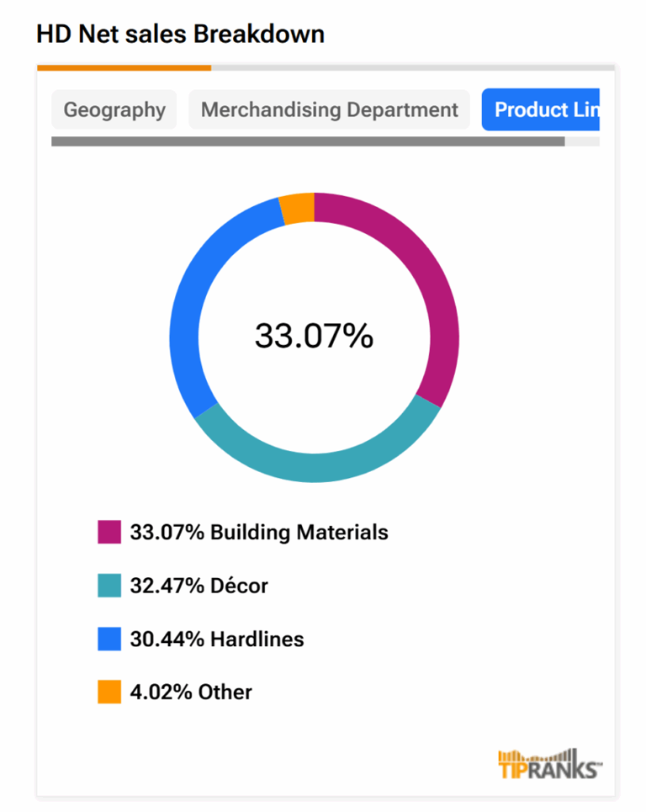Screen dimensions: 646x812
Task: Click the teal Décor donut segment
Action: [x=320, y=467]
